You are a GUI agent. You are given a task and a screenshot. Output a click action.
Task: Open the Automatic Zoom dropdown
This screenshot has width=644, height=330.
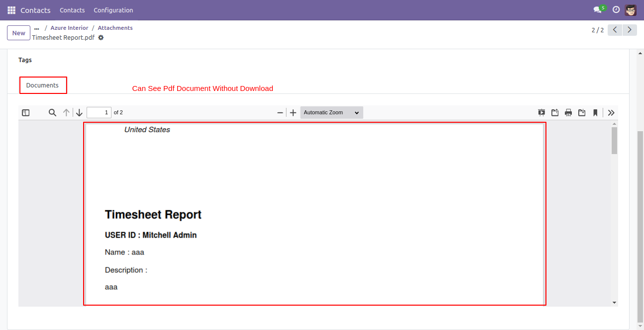[331, 113]
